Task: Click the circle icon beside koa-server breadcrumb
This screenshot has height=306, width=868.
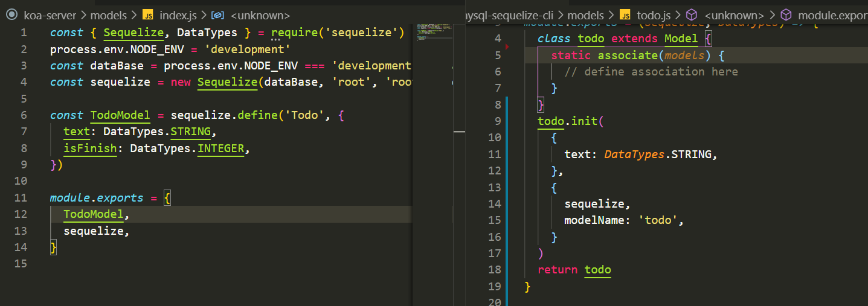Action: pos(10,15)
